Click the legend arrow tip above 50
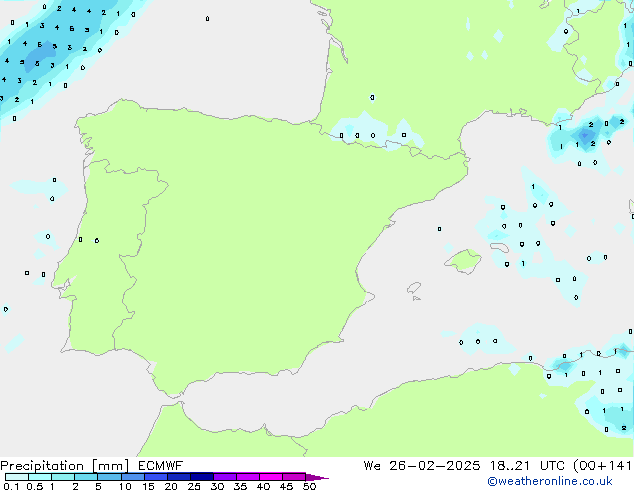 click(x=317, y=477)
